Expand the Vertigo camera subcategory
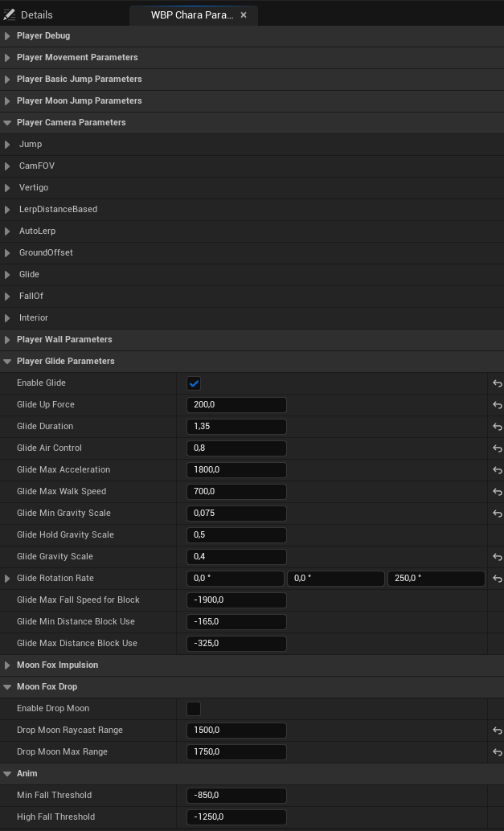Image resolution: width=504 pixels, height=831 pixels. tap(8, 188)
